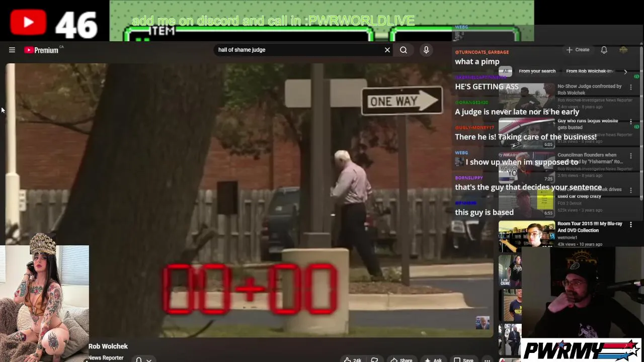Open options for 'No-Show Judge confronted' video
This screenshot has height=362, width=644.
[x=631, y=87]
